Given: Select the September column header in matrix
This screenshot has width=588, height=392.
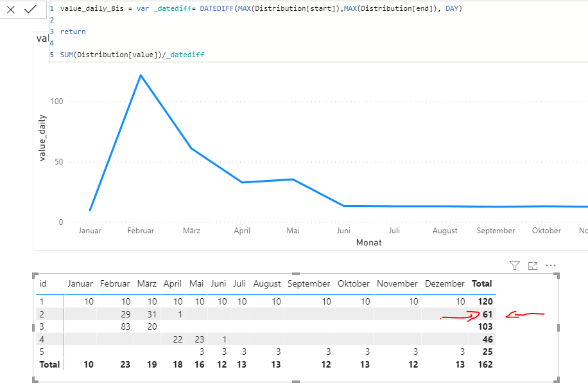Looking at the screenshot, I should click(x=309, y=284).
